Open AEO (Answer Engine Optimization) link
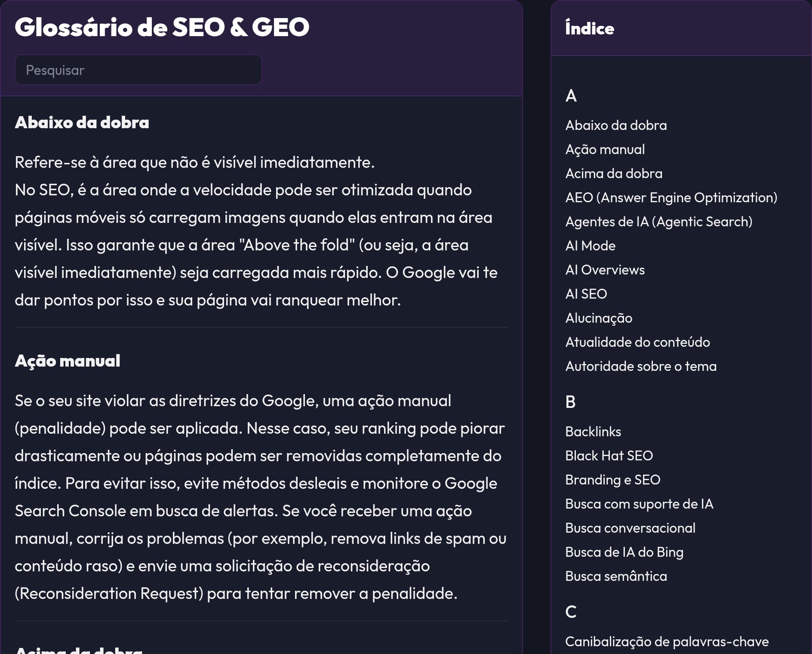 (x=671, y=197)
